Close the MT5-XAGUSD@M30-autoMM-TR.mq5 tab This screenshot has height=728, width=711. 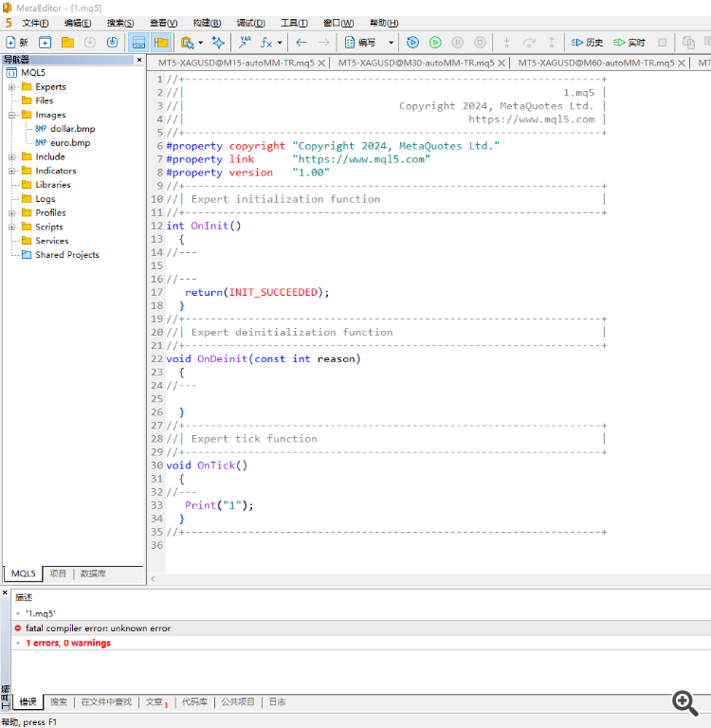[501, 63]
